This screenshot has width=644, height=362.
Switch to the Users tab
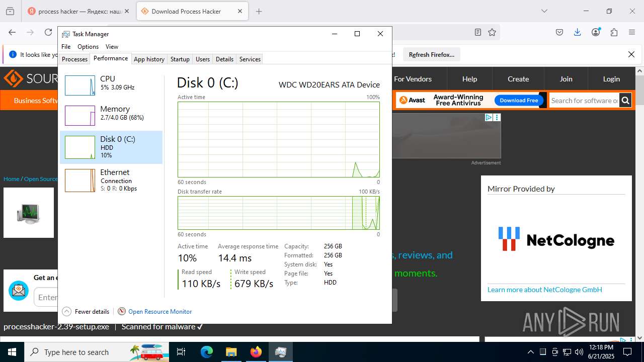[x=203, y=59]
